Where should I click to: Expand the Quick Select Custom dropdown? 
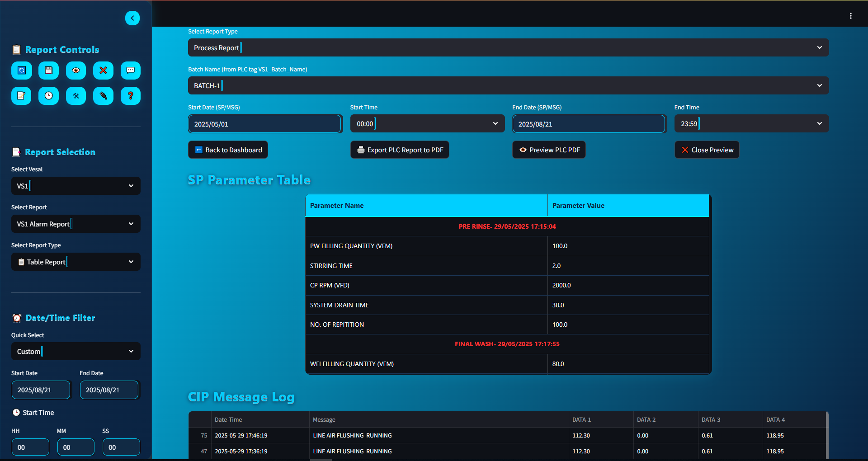pyautogui.click(x=75, y=351)
